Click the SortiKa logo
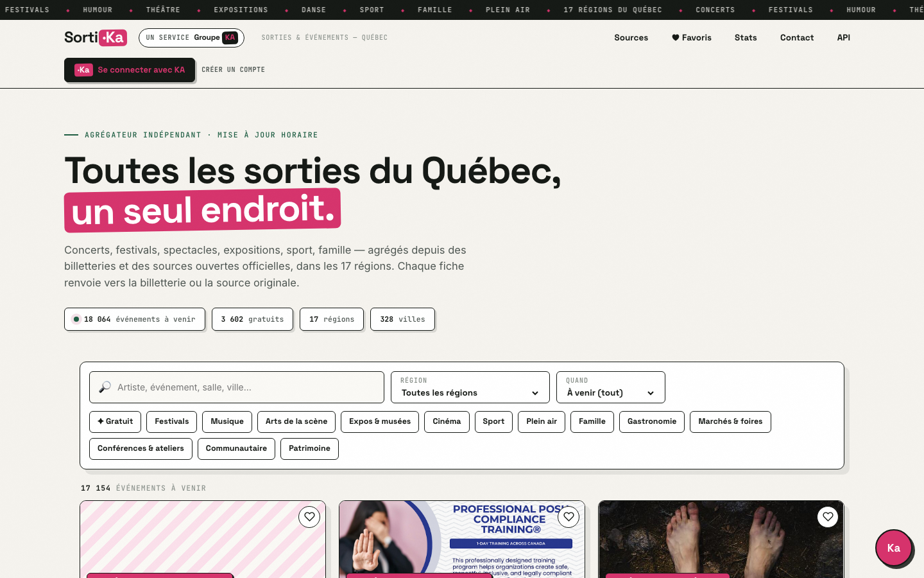 click(x=96, y=38)
